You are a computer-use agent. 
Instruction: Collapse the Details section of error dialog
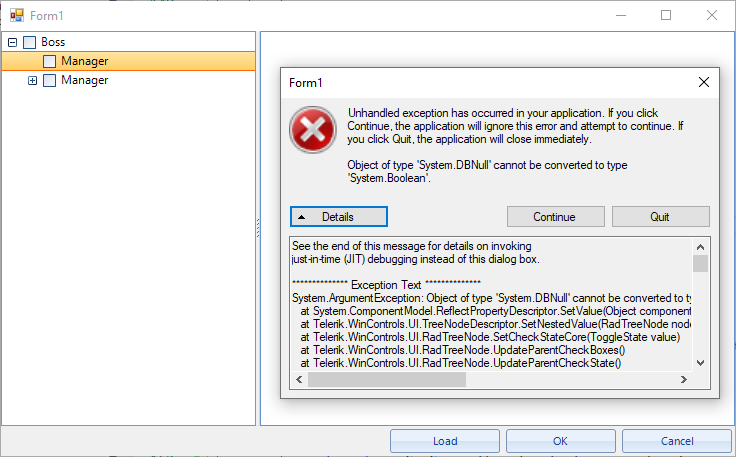tap(337, 217)
